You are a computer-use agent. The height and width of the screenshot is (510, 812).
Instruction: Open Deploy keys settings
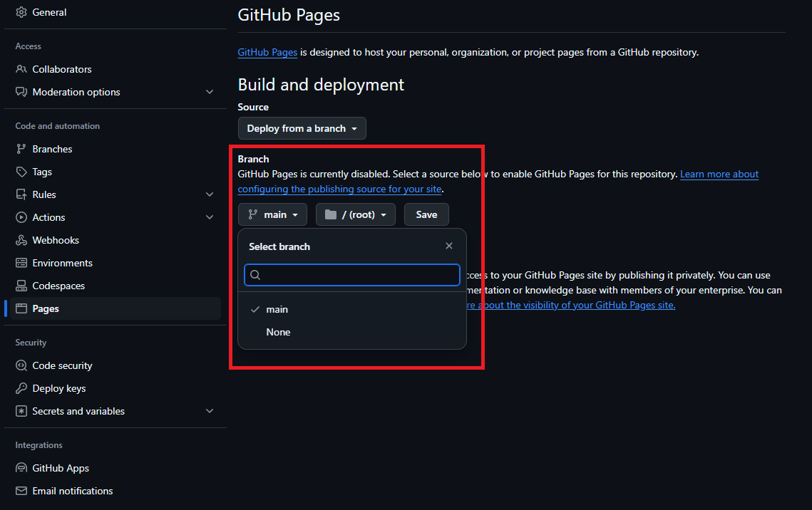click(x=59, y=388)
